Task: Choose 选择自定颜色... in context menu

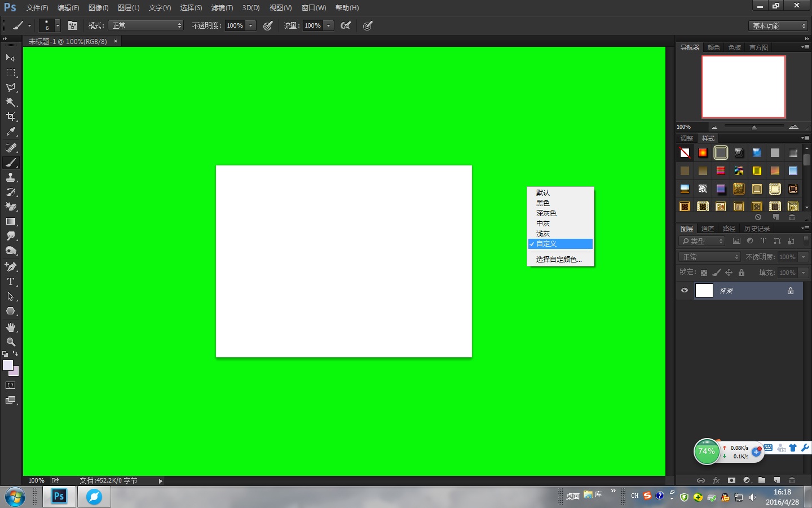Action: tap(560, 259)
